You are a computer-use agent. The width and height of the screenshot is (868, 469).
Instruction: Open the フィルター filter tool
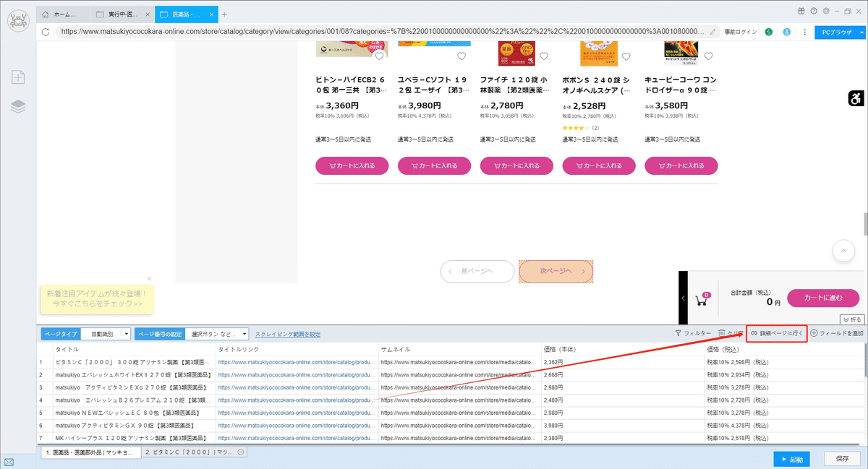click(692, 334)
